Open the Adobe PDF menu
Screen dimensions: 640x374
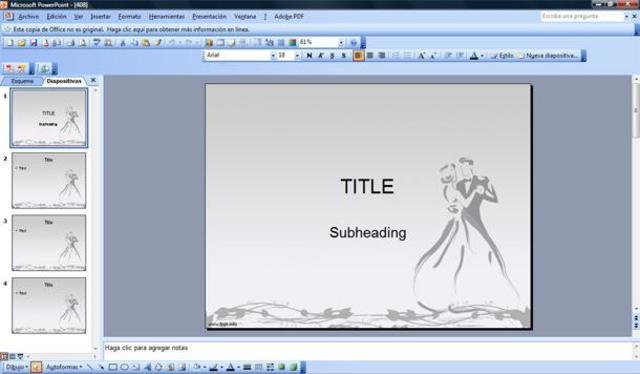(289, 17)
